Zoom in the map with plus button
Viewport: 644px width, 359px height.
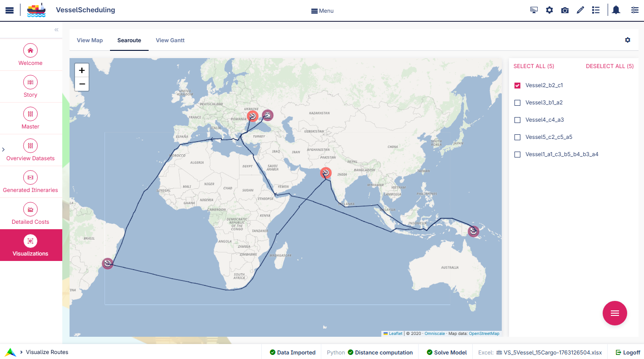(82, 70)
